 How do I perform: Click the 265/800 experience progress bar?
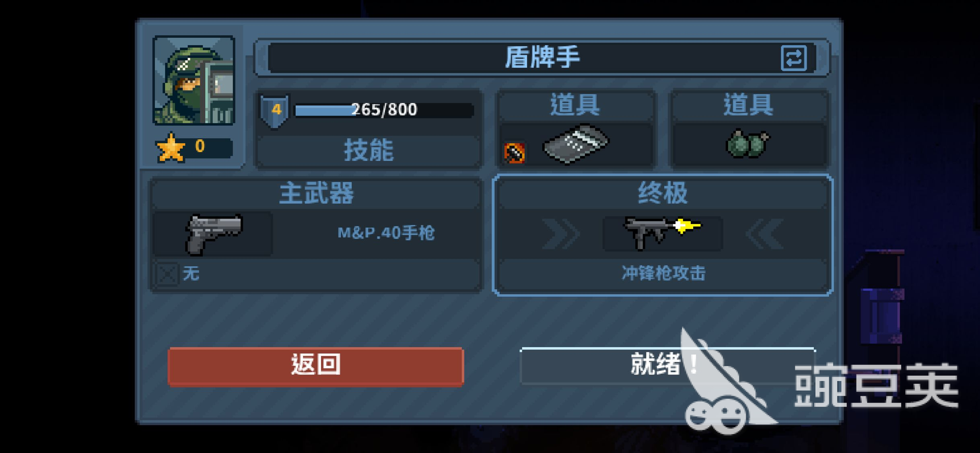[385, 110]
